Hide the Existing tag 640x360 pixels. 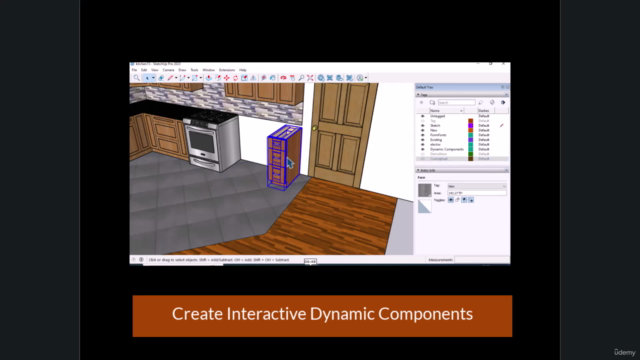click(x=422, y=140)
